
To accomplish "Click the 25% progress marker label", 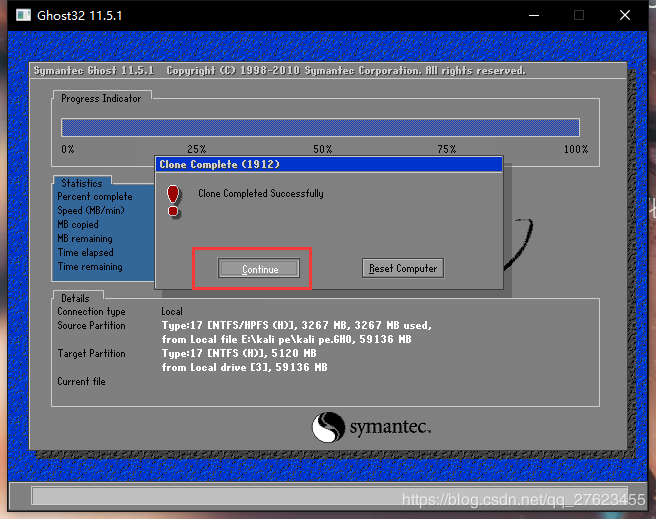I will pyautogui.click(x=197, y=149).
